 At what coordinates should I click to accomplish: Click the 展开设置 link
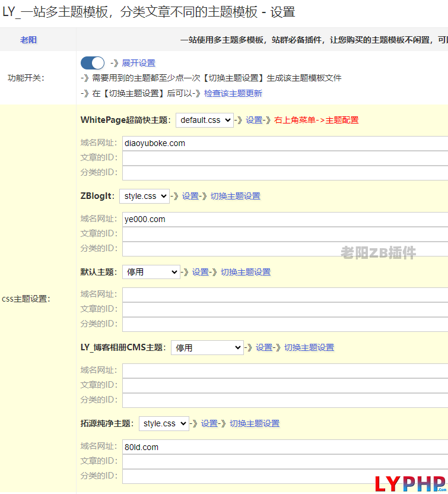[x=138, y=63]
